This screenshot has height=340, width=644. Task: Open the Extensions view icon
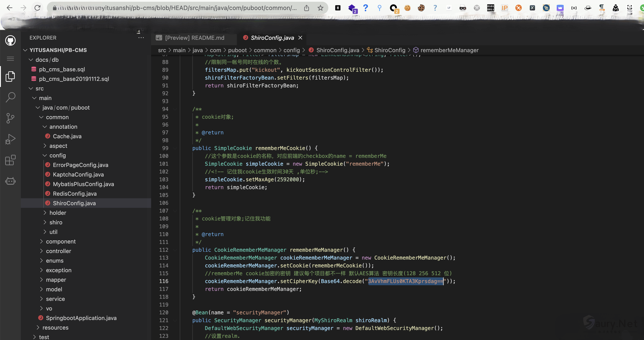10,160
